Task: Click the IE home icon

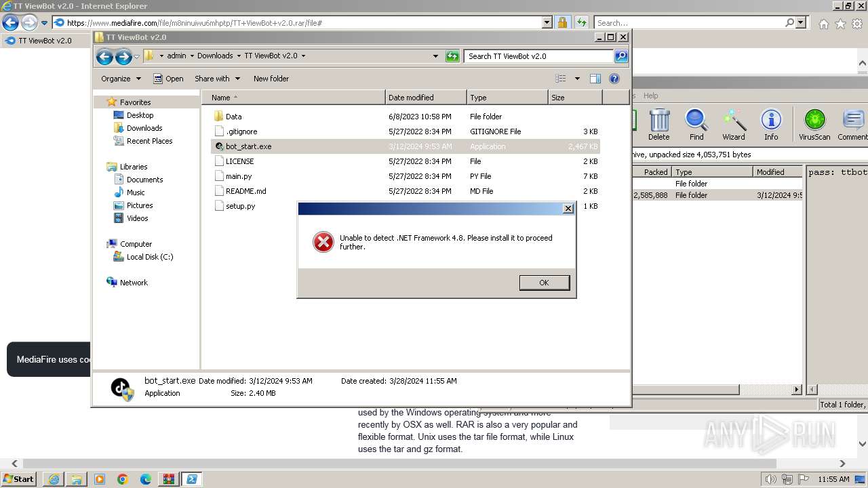Action: click(823, 24)
